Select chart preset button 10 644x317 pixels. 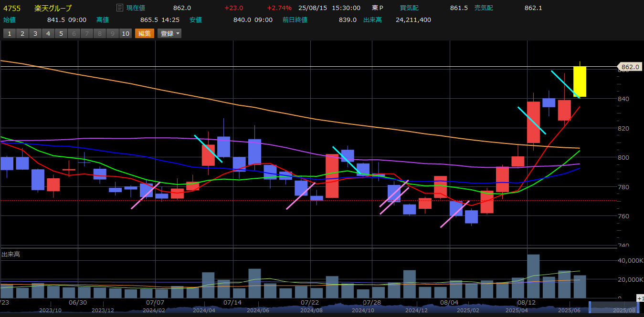click(125, 33)
